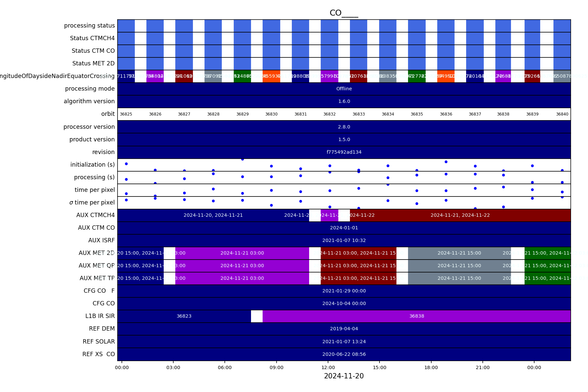
Task: Click the white gap in L1B IR SIR row
Action: (x=257, y=316)
